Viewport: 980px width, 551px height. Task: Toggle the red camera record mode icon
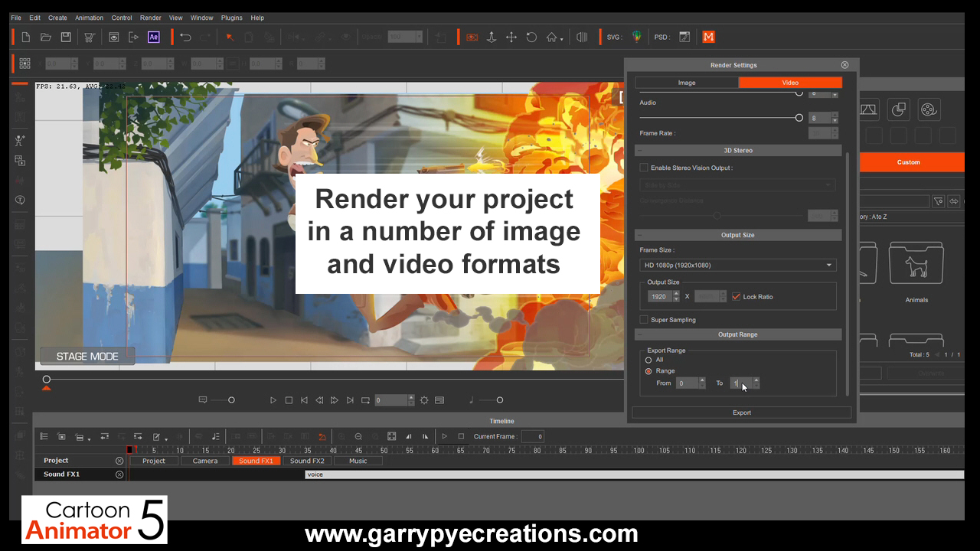tap(472, 37)
